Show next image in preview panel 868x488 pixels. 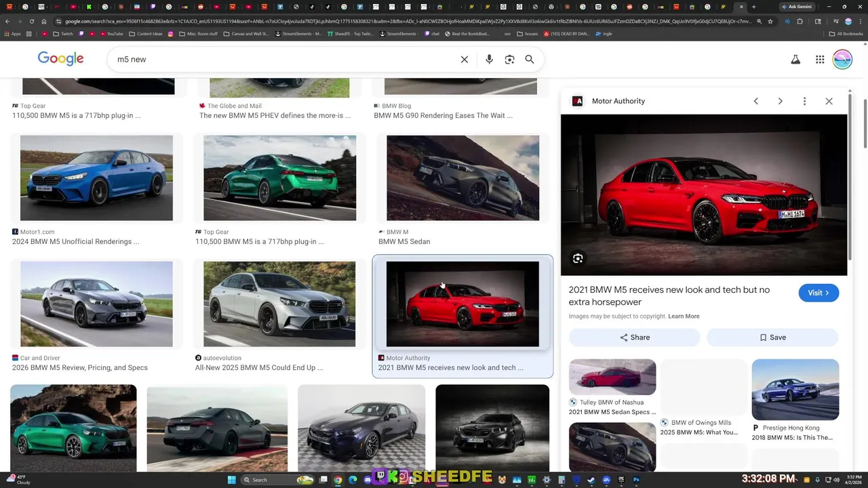coord(780,101)
